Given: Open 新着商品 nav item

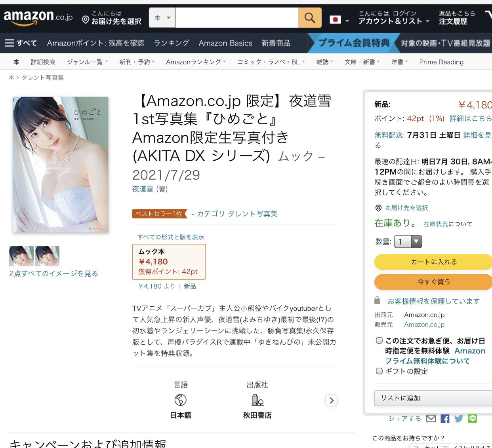Looking at the screenshot, I should (276, 43).
